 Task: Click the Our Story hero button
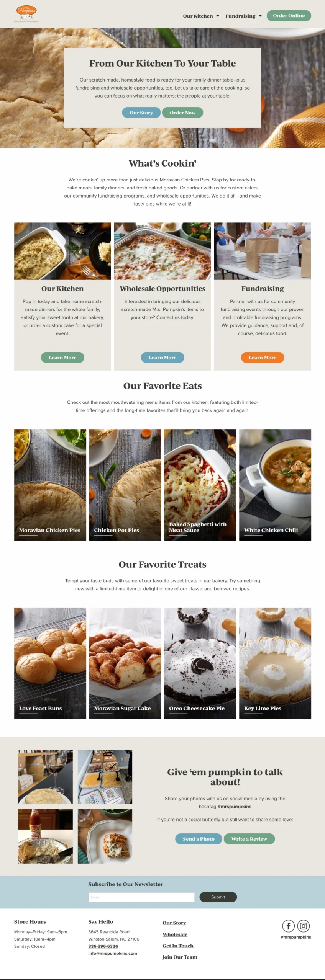[141, 113]
